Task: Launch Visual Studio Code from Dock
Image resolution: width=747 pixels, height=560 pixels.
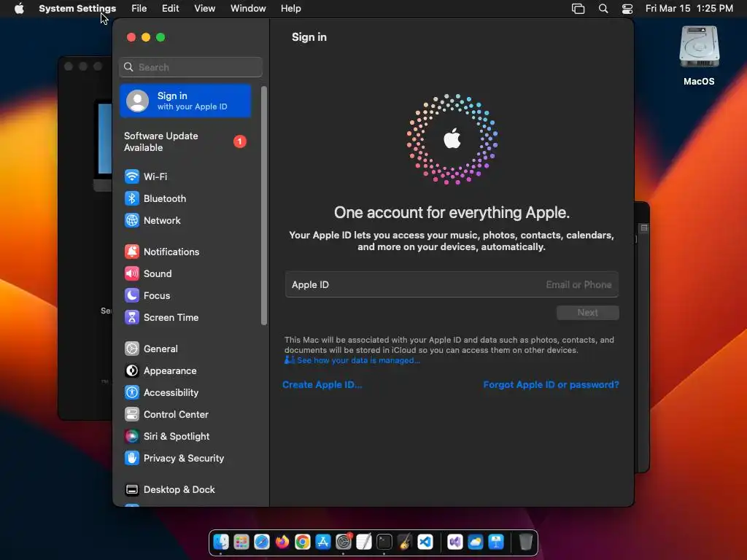Action: (x=425, y=542)
